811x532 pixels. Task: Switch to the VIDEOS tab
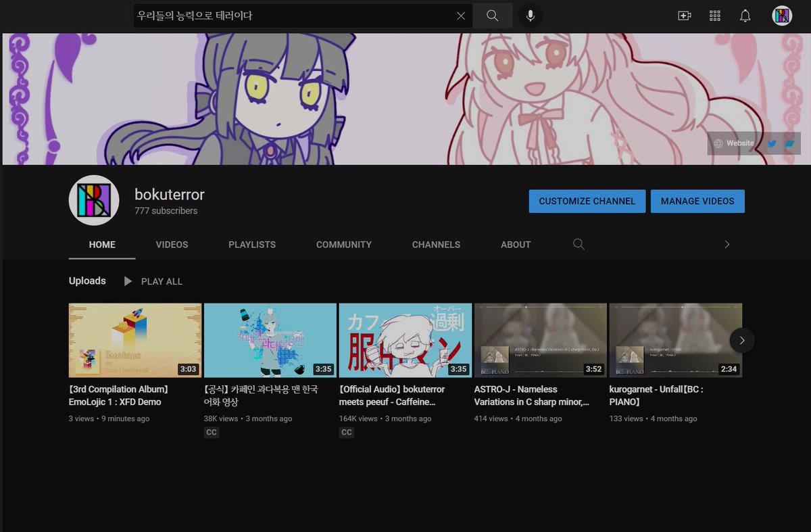(172, 244)
